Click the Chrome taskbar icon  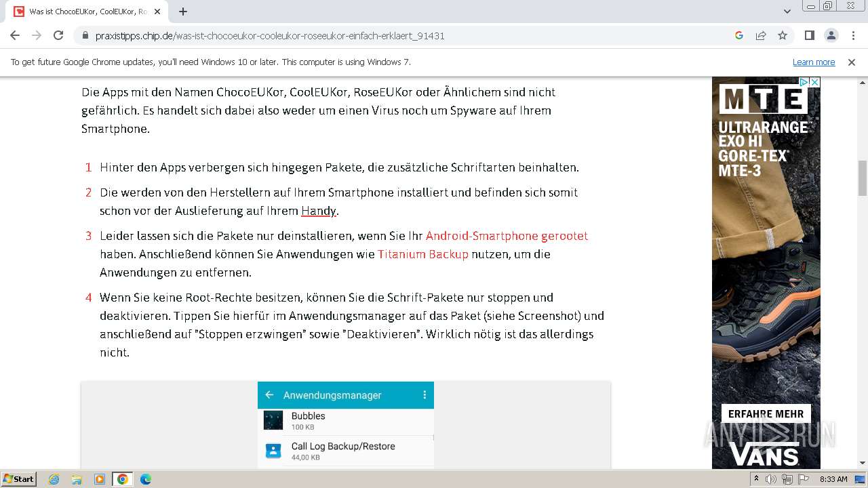click(123, 479)
